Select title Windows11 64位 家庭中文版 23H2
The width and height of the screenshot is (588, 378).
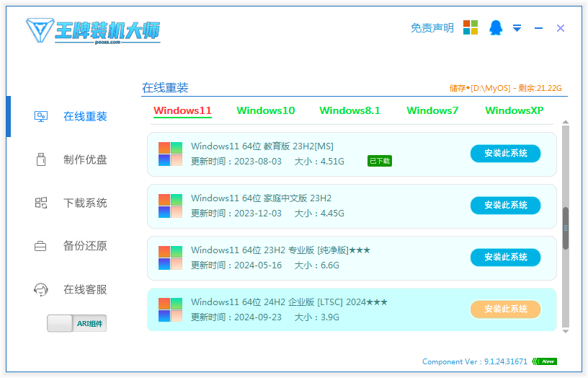261,198
